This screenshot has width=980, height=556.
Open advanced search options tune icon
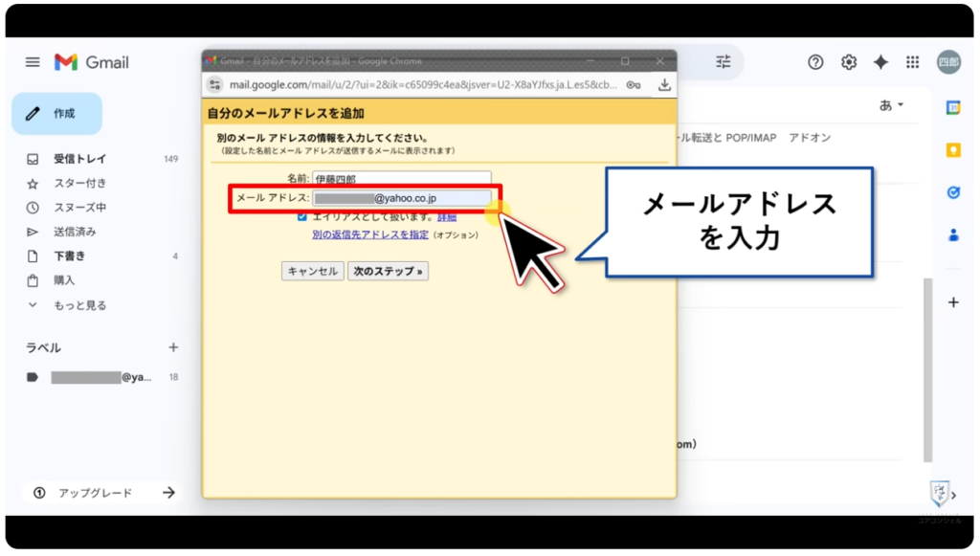[x=723, y=61]
